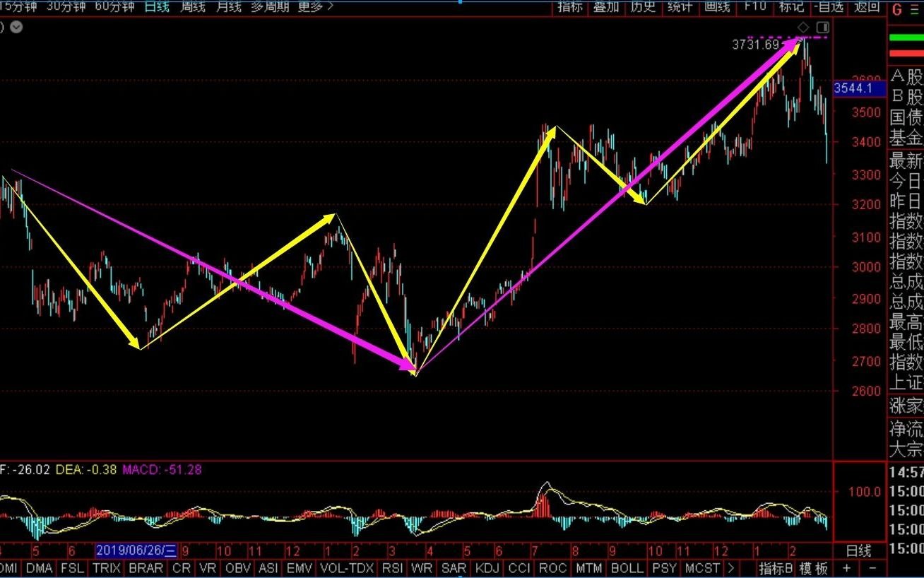This screenshot has height=578, width=924.
Task: Select the RSI indicator tab
Action: (x=393, y=568)
